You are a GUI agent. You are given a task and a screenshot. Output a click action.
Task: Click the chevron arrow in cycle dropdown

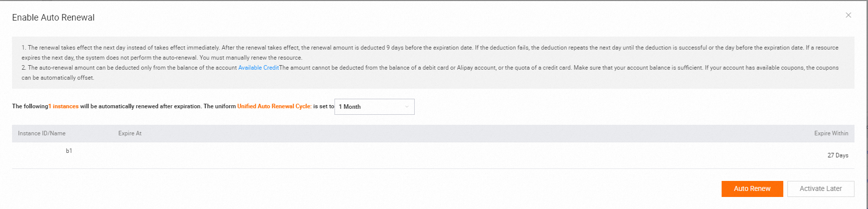(407, 107)
